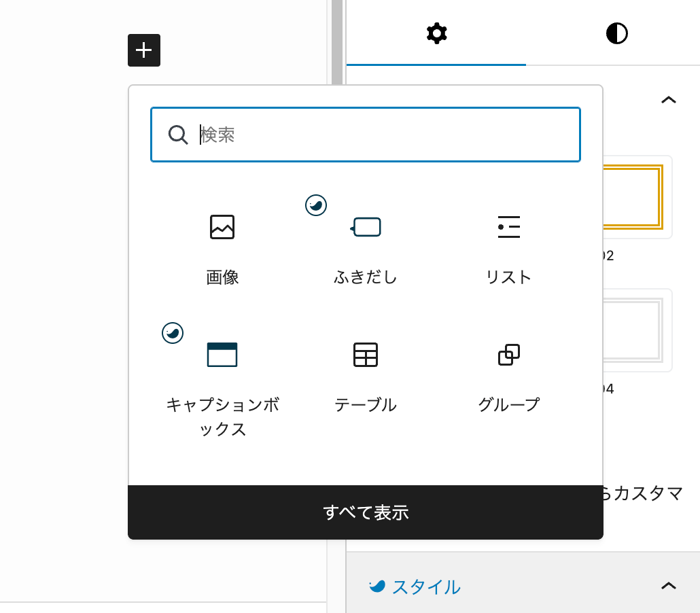Select the gray double-border style thumbnail
Screen dimensions: 700x613
637,330
